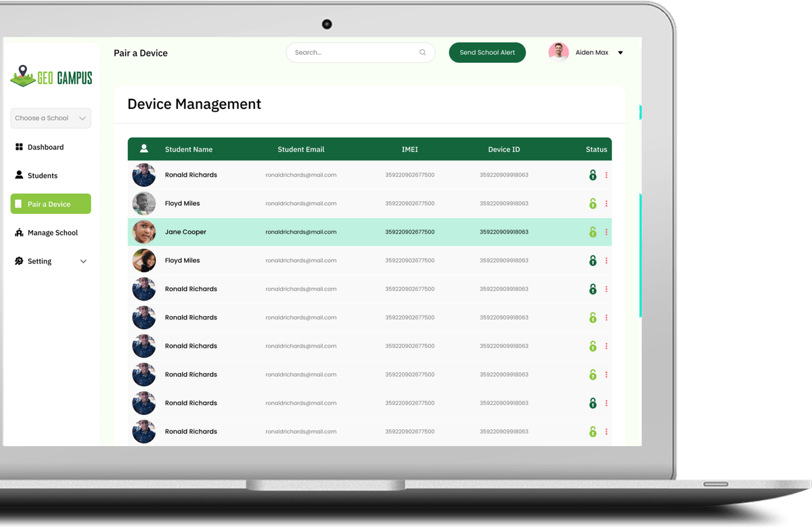Toggle lock status on last table row
This screenshot has height=528, width=812.
tap(593, 432)
